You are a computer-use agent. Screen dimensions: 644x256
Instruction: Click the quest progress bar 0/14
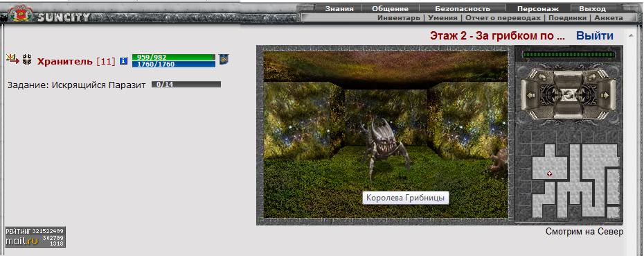point(186,85)
